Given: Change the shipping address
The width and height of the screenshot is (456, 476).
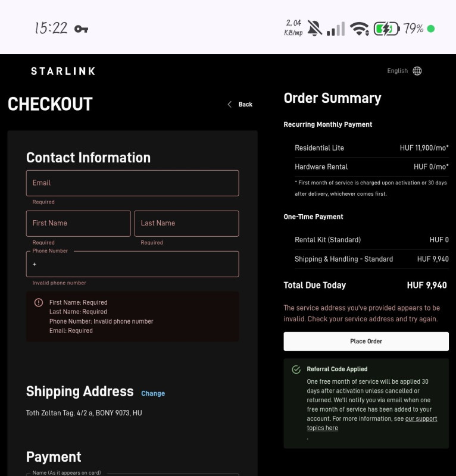Looking at the screenshot, I should [153, 393].
